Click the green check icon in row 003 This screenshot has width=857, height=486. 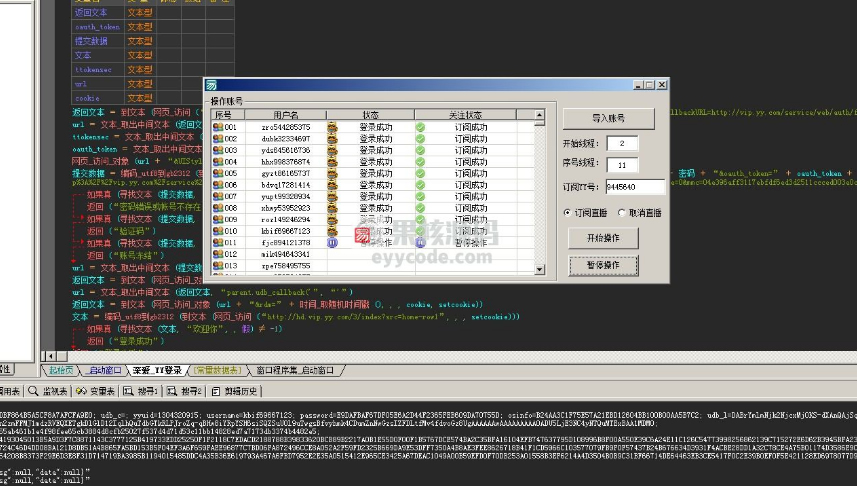click(420, 150)
